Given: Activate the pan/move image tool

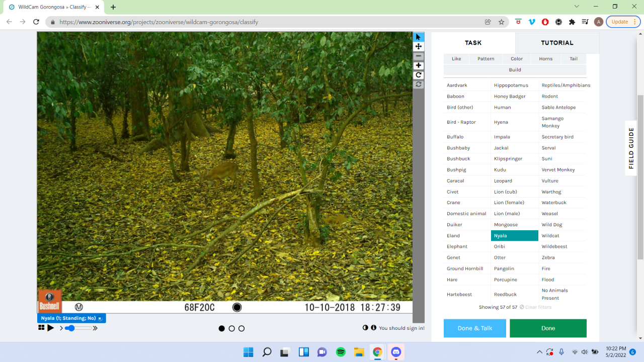Looking at the screenshot, I should [418, 46].
